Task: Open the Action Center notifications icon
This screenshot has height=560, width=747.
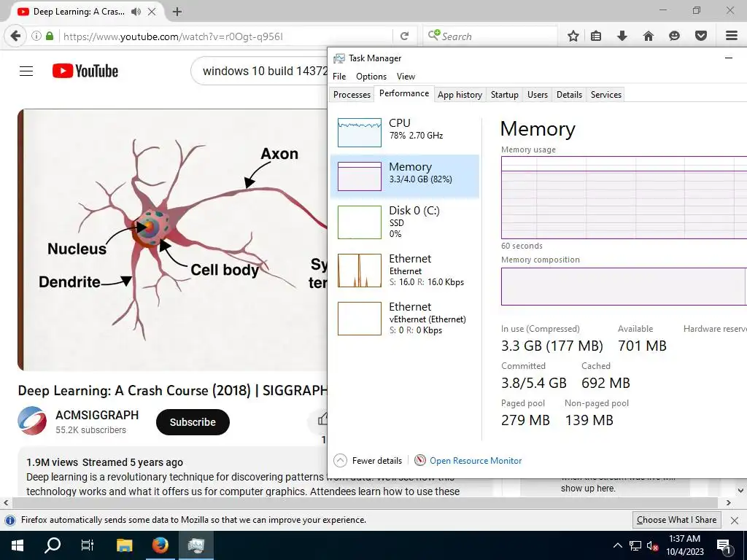Action: pos(724,546)
